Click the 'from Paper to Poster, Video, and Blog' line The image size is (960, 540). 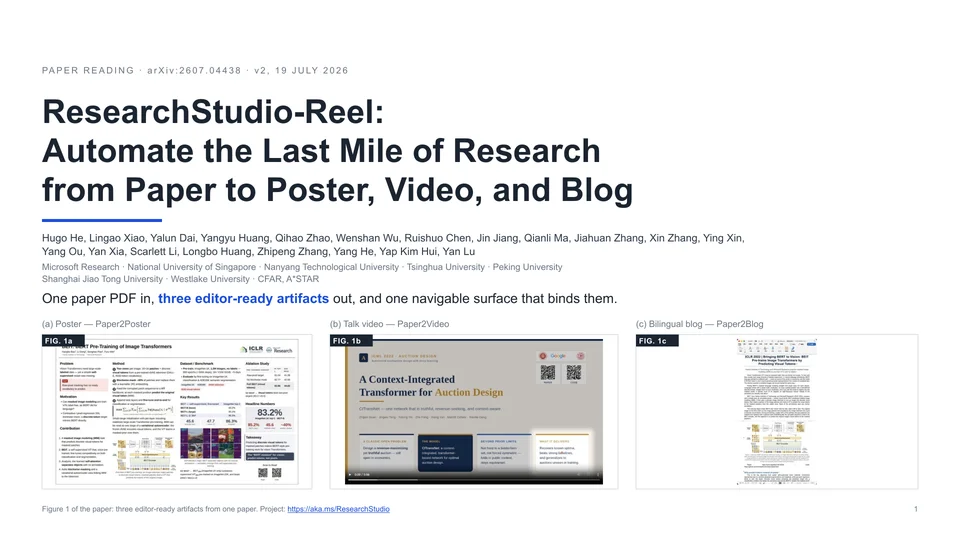tap(337, 190)
